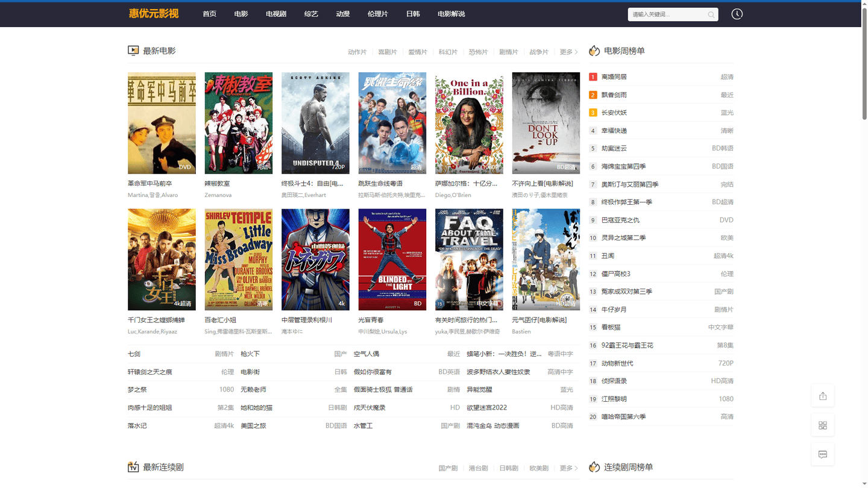This screenshot has height=488, width=868.
Task: Open the watch history clock icon
Action: [737, 14]
